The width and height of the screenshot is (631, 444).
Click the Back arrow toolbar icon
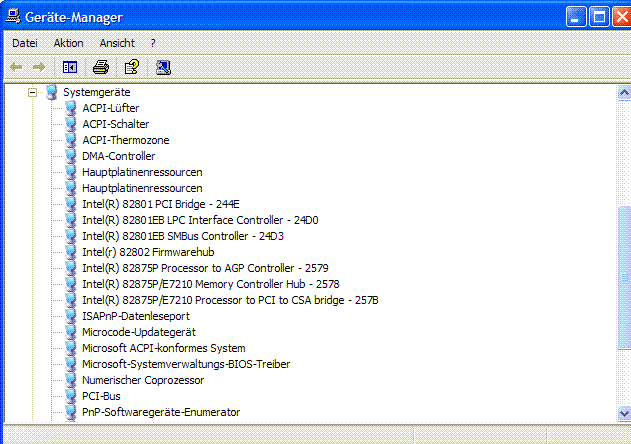tap(16, 67)
